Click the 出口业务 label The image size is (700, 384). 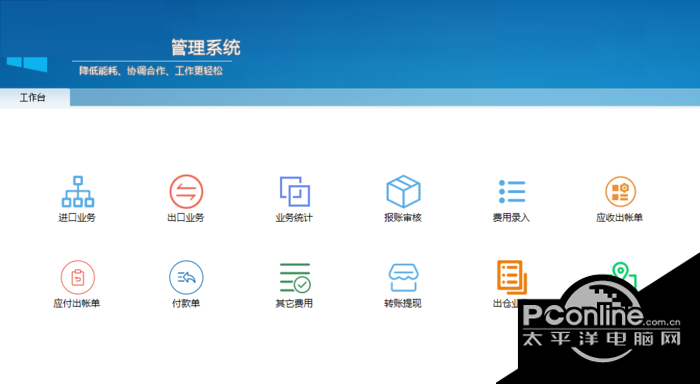tap(186, 217)
